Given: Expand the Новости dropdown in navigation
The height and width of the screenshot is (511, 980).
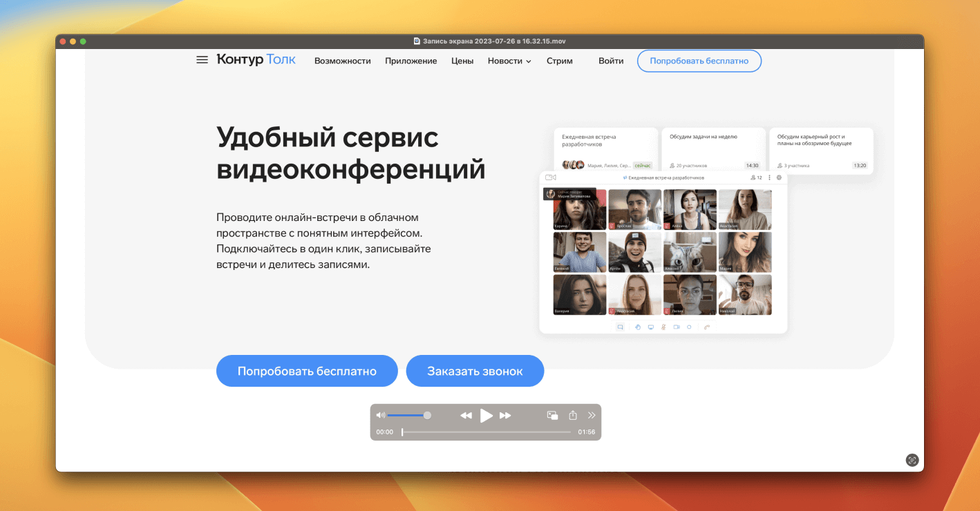Looking at the screenshot, I should pos(509,61).
